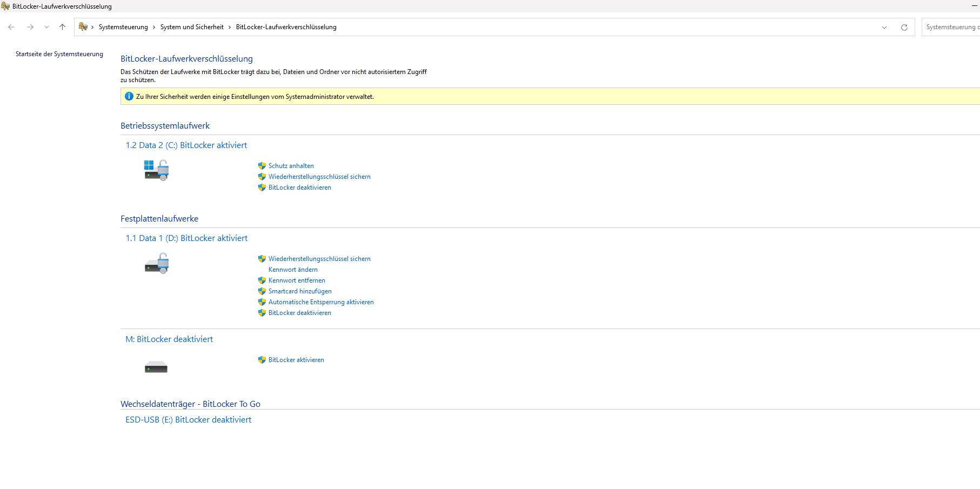Click the info icon in the yellow banner
This screenshot has height=489, width=980.
(x=129, y=96)
